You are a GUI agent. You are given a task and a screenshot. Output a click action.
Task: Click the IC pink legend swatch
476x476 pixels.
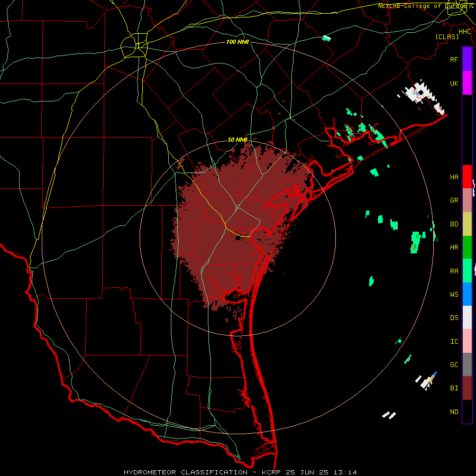(467, 341)
